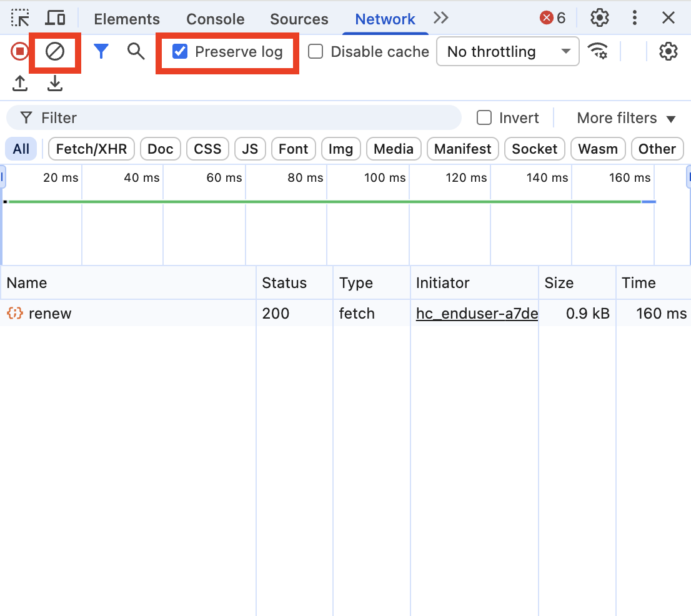Click the 200 status cell

coord(294,313)
